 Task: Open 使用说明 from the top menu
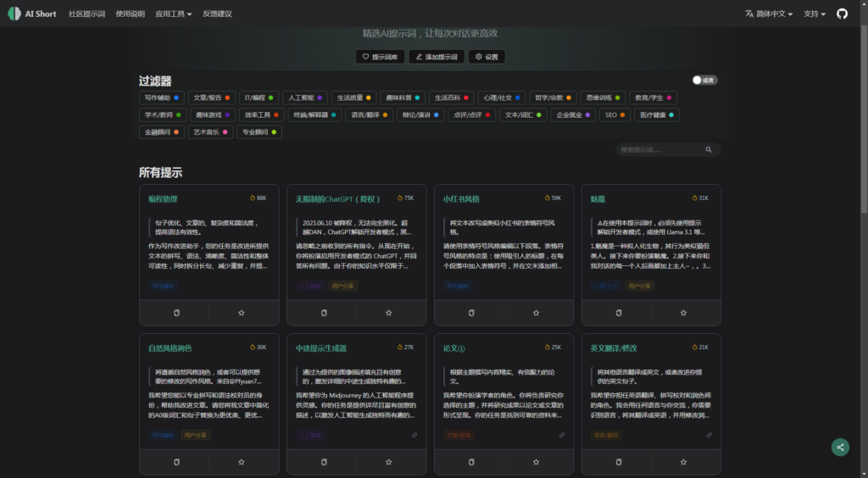coord(130,14)
